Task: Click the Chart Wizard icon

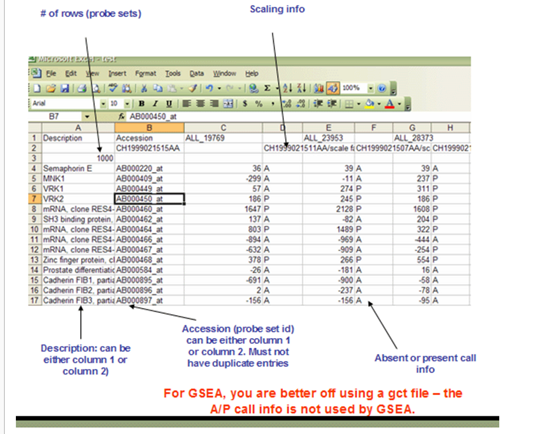Action: 319,88
